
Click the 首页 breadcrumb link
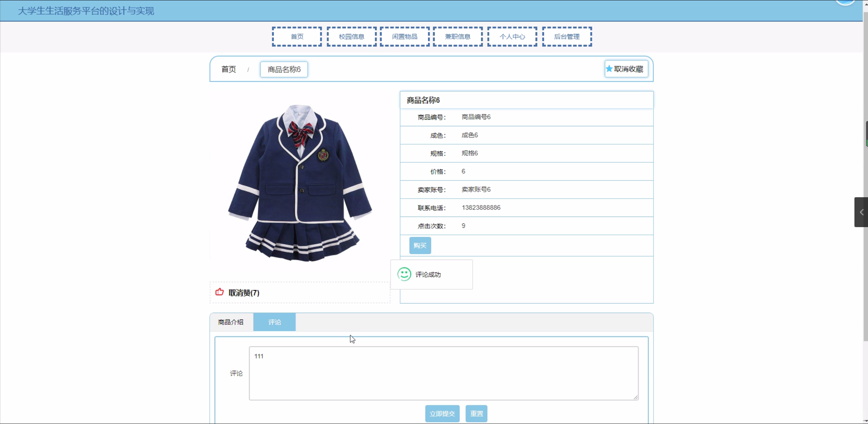229,69
